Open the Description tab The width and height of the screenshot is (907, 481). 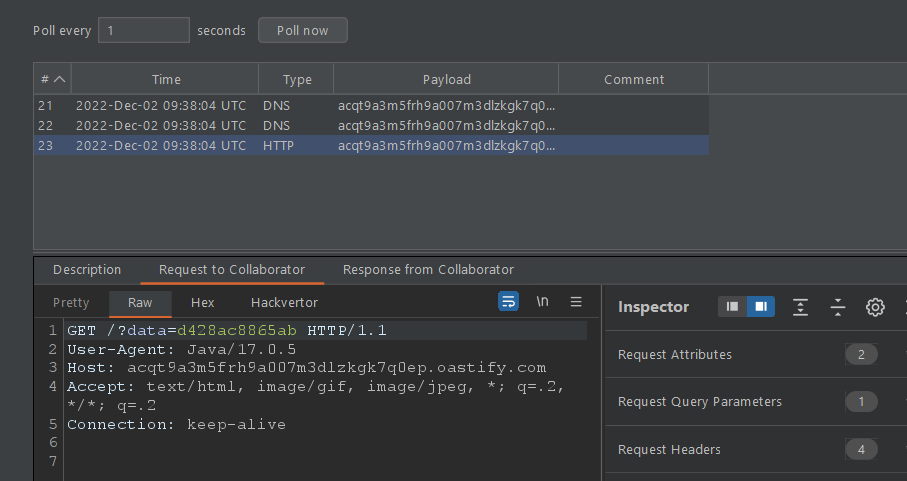[87, 270]
